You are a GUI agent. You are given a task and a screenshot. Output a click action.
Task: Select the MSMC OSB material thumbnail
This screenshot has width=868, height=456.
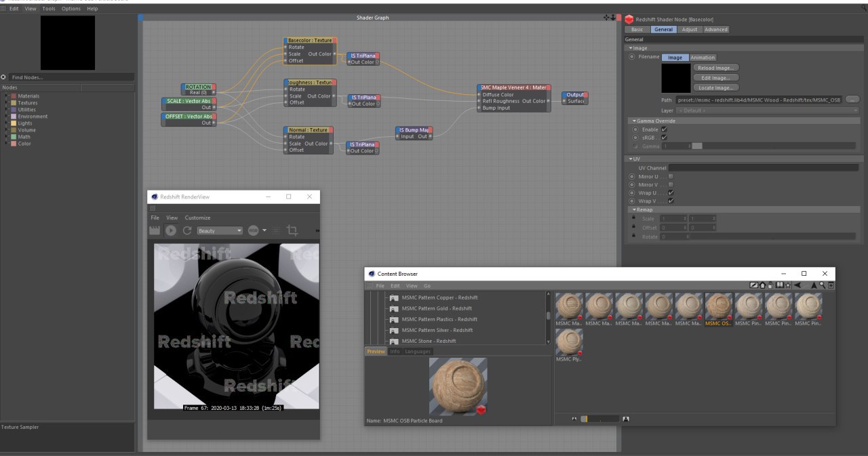pyautogui.click(x=719, y=306)
